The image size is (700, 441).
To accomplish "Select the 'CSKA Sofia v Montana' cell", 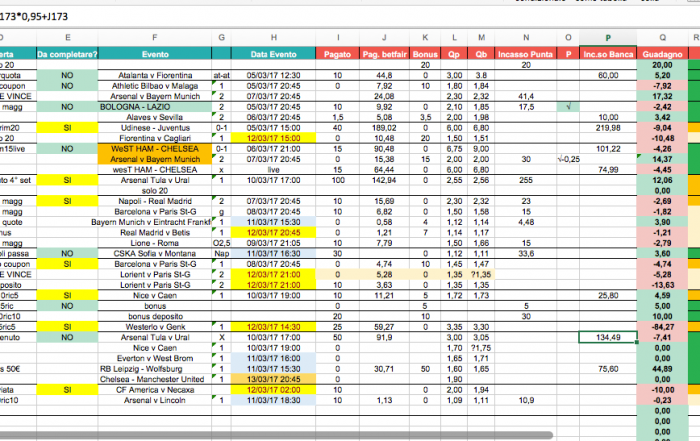I will click(x=154, y=254).
